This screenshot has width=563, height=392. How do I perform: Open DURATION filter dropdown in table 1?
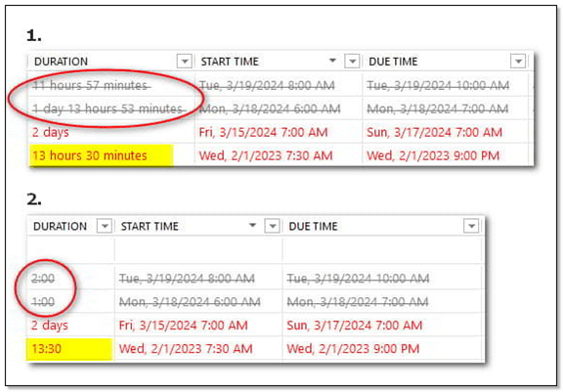pyautogui.click(x=185, y=62)
